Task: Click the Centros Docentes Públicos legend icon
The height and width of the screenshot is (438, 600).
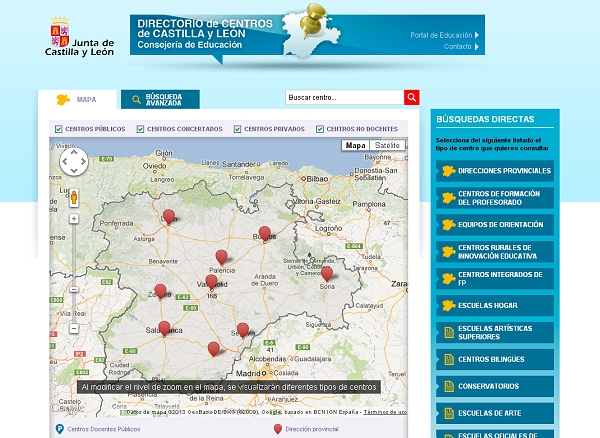Action: pos(59,429)
